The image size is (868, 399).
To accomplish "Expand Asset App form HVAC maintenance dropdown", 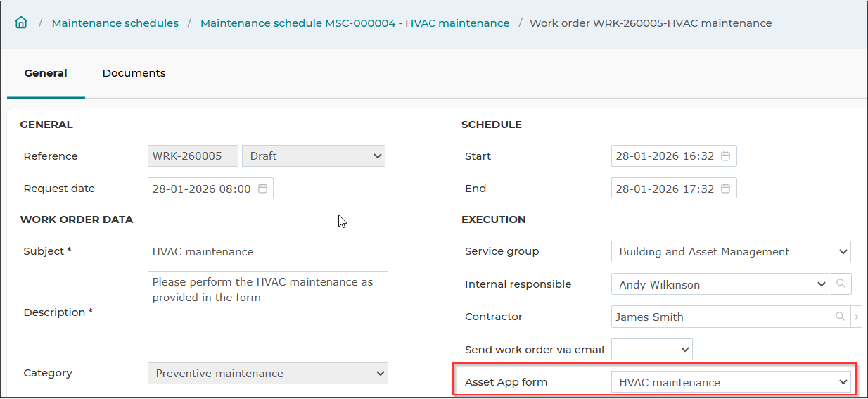I will (731, 382).
